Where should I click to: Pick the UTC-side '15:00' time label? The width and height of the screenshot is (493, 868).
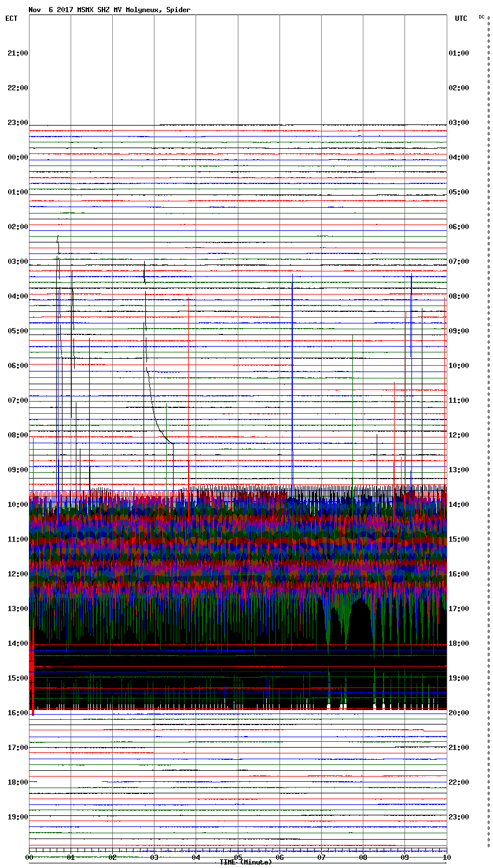click(459, 539)
